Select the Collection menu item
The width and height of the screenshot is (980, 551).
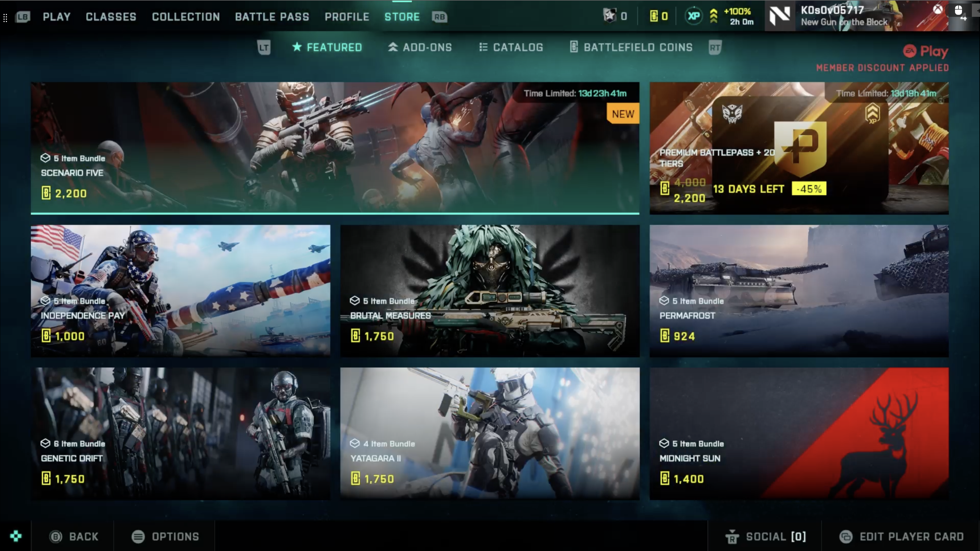pyautogui.click(x=186, y=17)
